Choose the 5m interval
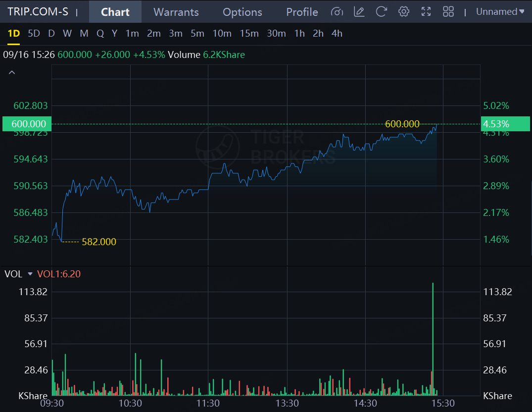 197,34
